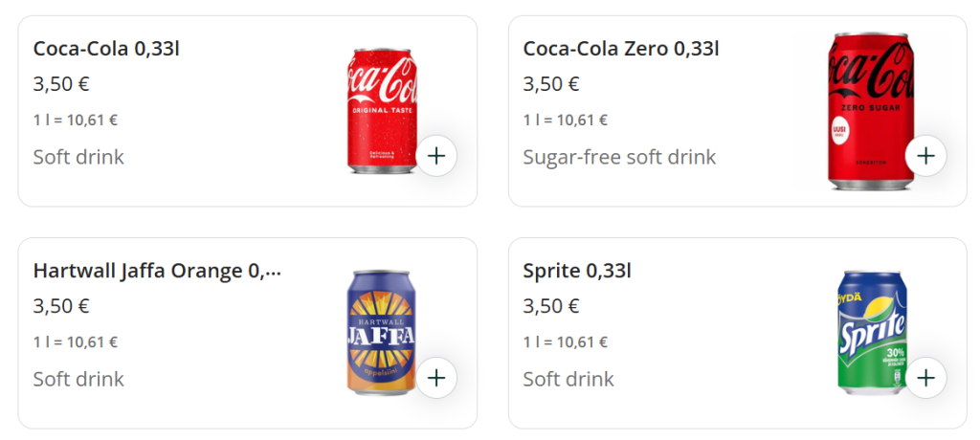
Task: View the green Sprite can picture
Action: tap(871, 330)
